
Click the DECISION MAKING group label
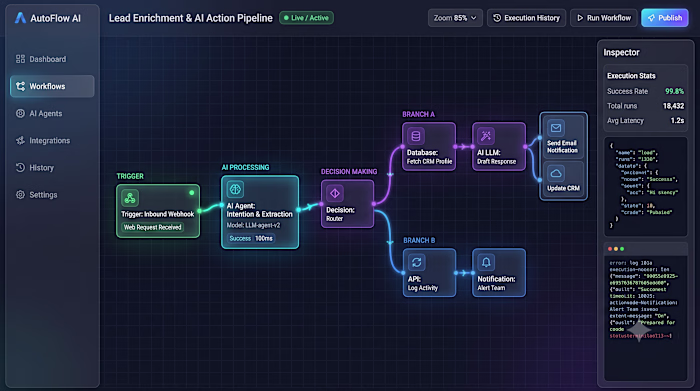pyautogui.click(x=349, y=172)
